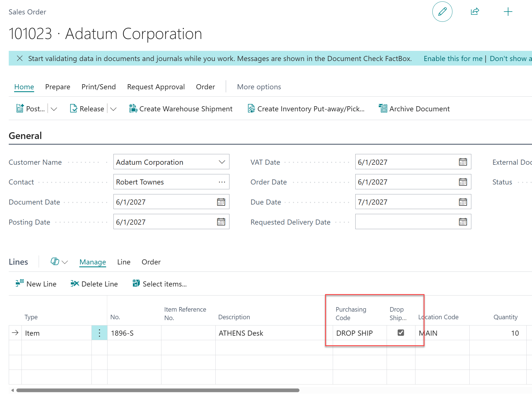Click Create Warehouse Shipment
Image resolution: width=532 pixels, height=406 pixels.
[x=181, y=109]
